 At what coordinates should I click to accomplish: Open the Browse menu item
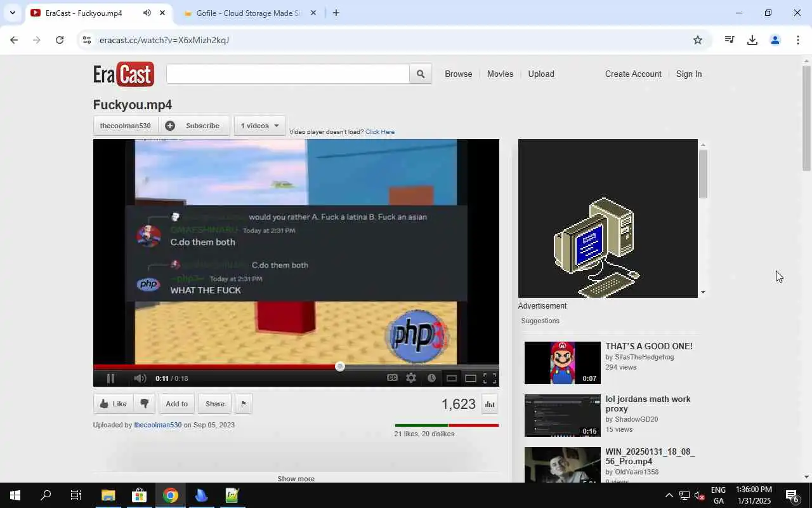click(459, 74)
